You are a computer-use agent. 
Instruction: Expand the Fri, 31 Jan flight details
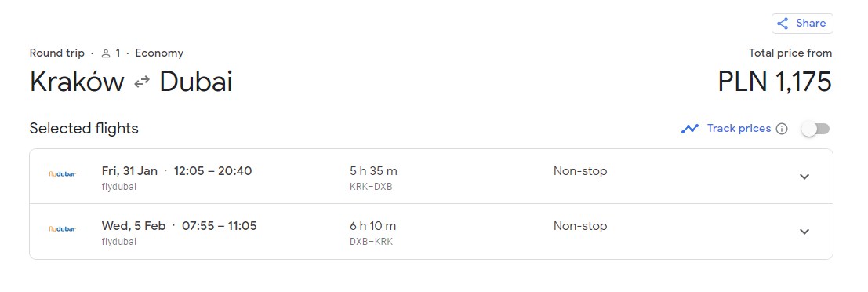click(805, 177)
